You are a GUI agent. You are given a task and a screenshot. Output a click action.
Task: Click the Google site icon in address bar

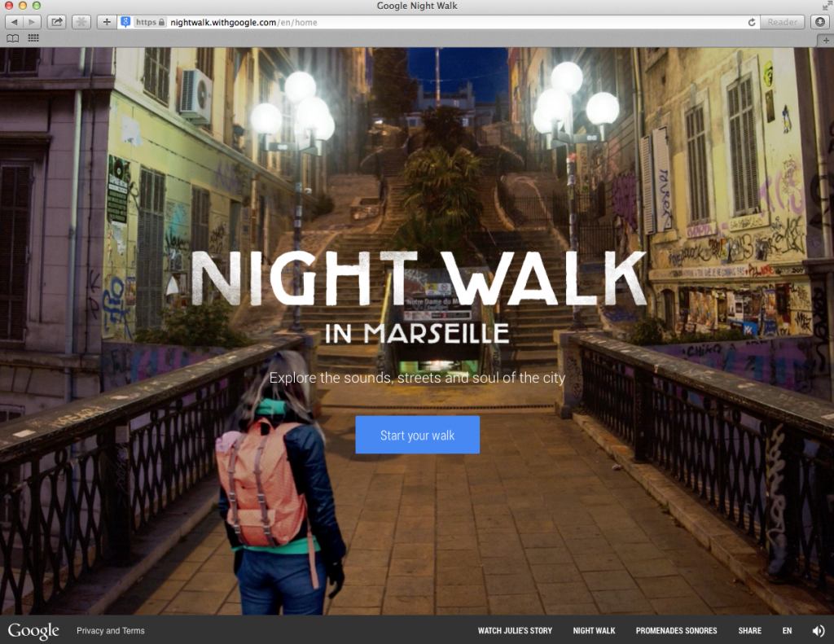coord(125,22)
